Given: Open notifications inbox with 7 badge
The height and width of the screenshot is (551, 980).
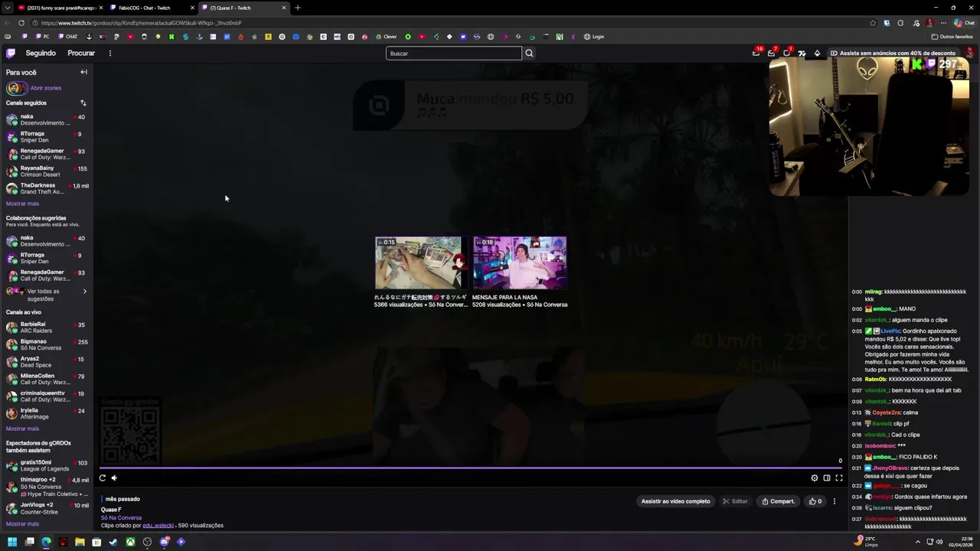Looking at the screenshot, I should coord(772,53).
